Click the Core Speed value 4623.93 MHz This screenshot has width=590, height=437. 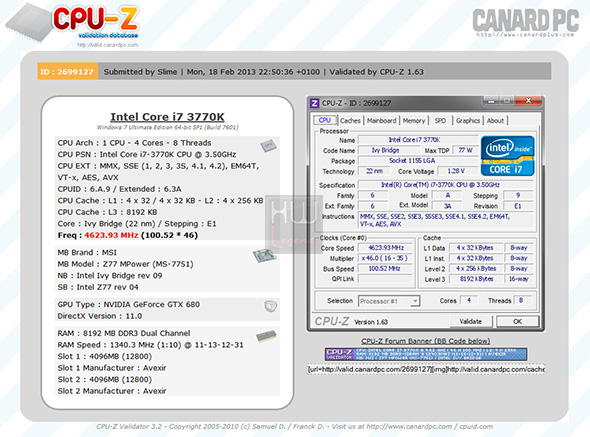point(386,248)
